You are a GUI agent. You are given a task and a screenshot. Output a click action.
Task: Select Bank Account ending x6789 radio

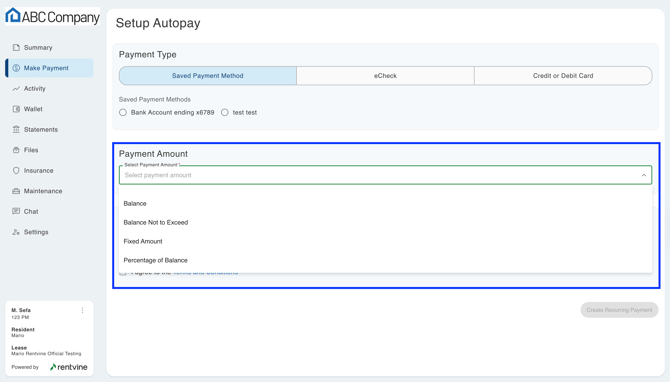[123, 112]
